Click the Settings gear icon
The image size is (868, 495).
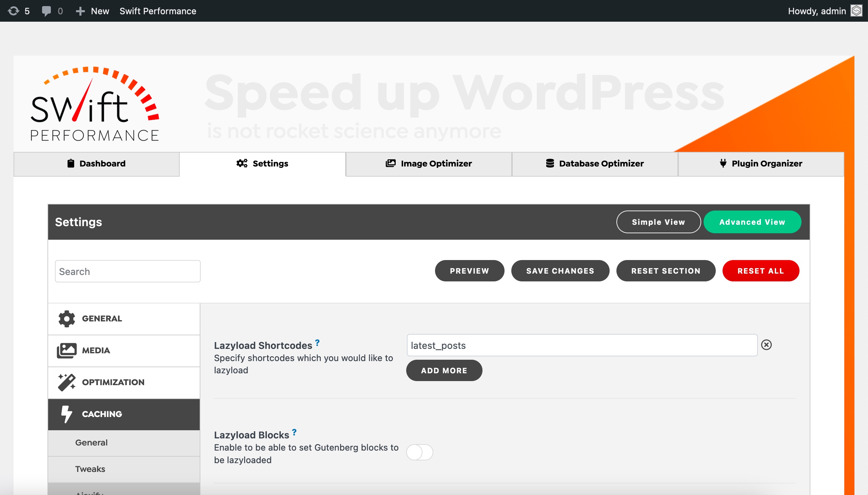coord(242,163)
